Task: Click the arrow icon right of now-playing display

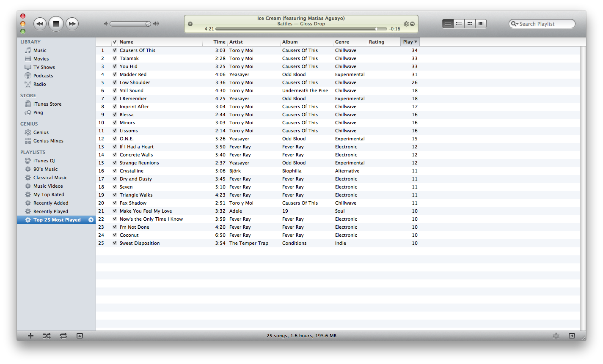Action: [x=413, y=24]
